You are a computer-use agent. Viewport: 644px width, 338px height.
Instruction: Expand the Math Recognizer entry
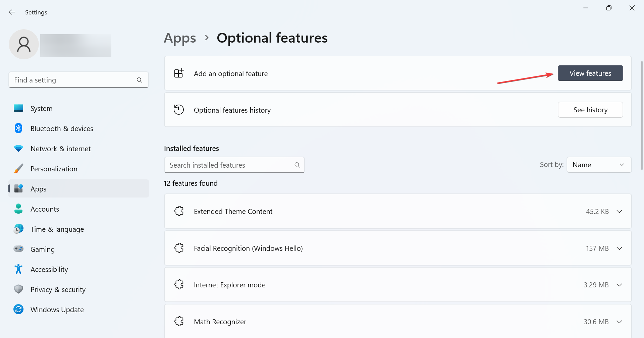click(x=619, y=322)
